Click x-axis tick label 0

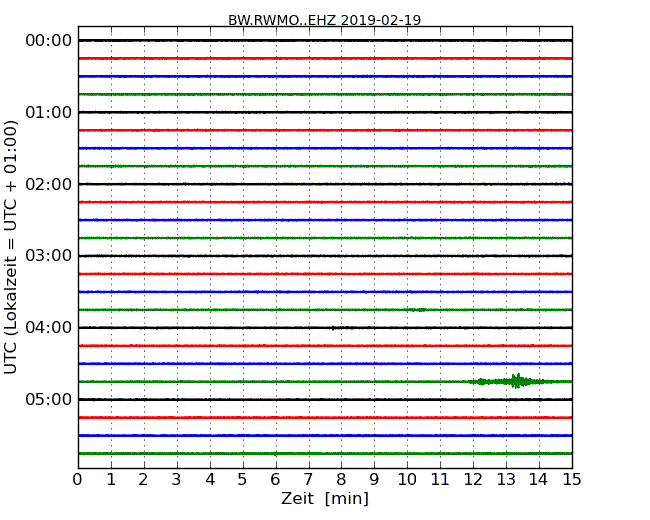click(78, 479)
